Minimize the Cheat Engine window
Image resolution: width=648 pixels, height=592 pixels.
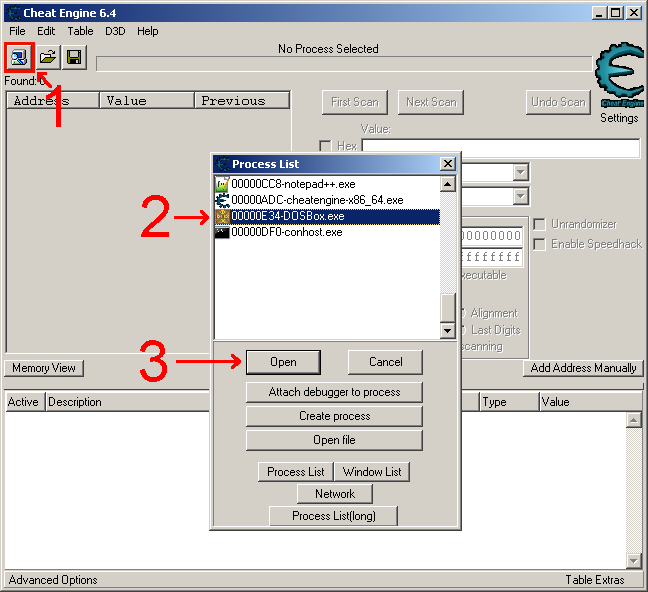(599, 13)
